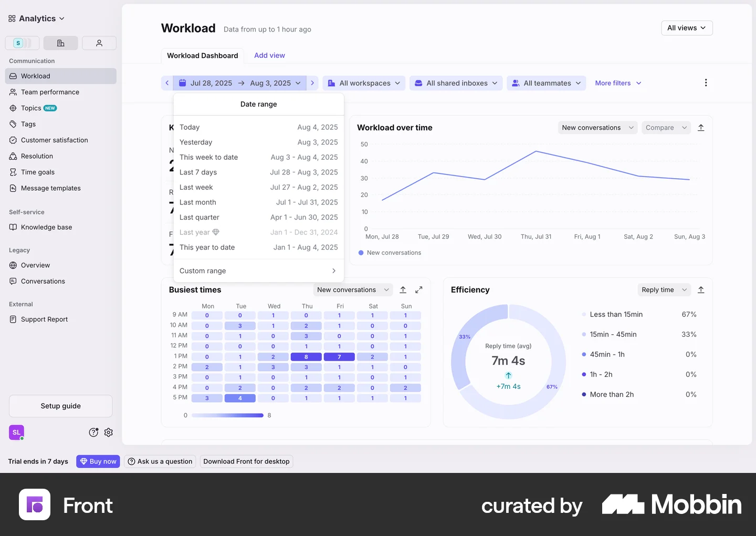Switch to Workload Dashboard tab
The height and width of the screenshot is (536, 756).
203,56
